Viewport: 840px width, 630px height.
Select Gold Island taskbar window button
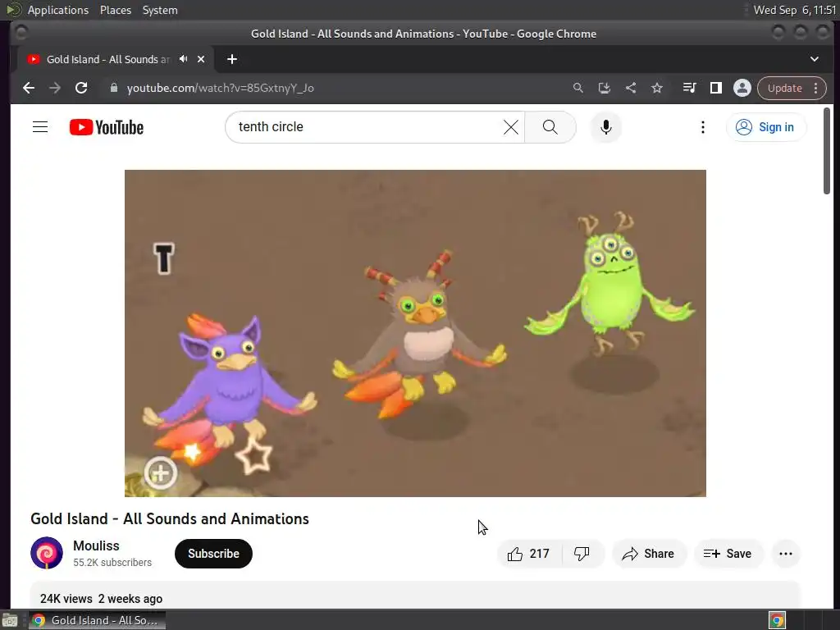[97, 620]
